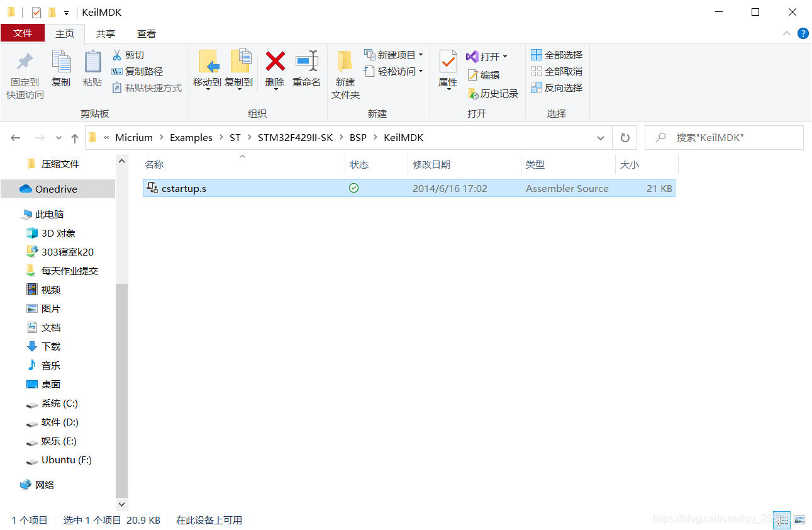Open the ribbon Help question mark
This screenshot has height=530, width=812.
pyautogui.click(x=803, y=33)
